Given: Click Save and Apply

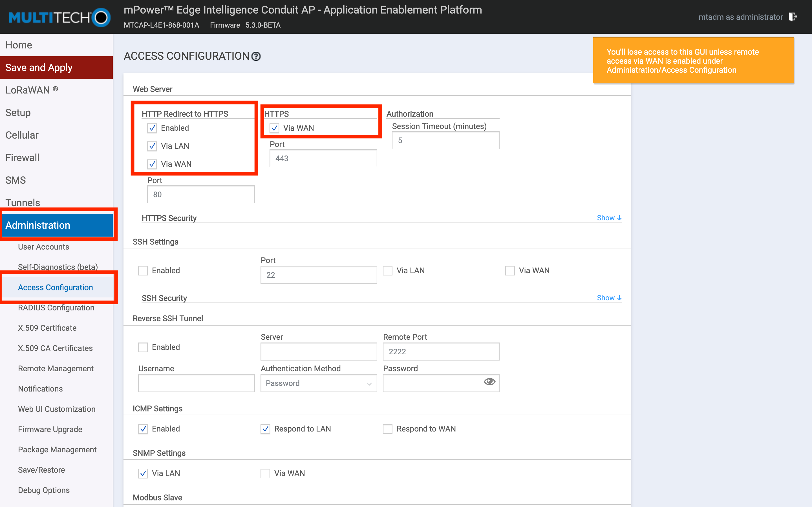Looking at the screenshot, I should (39, 67).
